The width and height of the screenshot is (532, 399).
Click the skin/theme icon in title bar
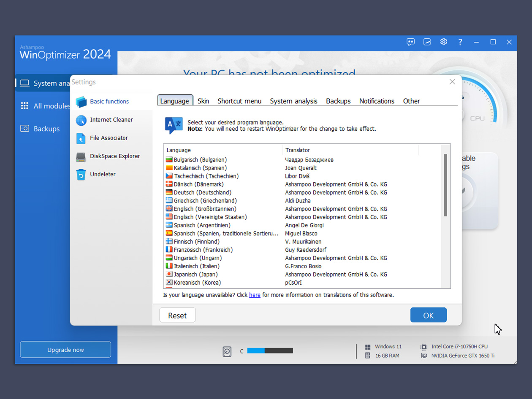click(427, 42)
